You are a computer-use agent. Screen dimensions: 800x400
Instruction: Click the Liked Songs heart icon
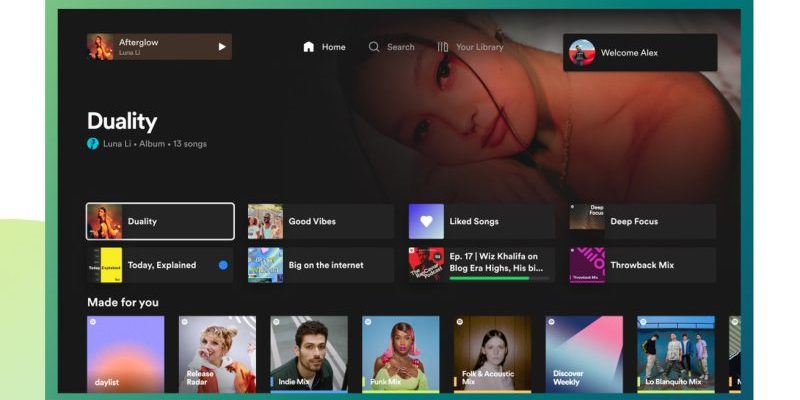pos(426,221)
